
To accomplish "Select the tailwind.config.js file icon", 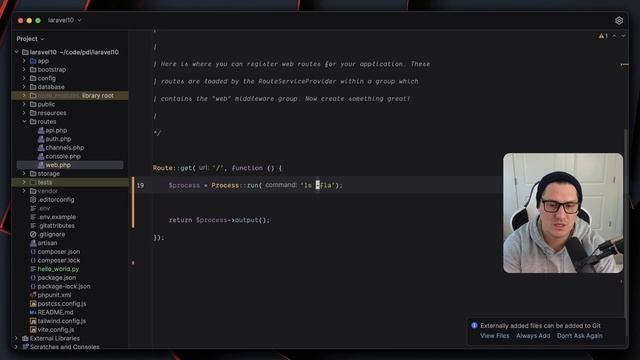I will point(33,321).
